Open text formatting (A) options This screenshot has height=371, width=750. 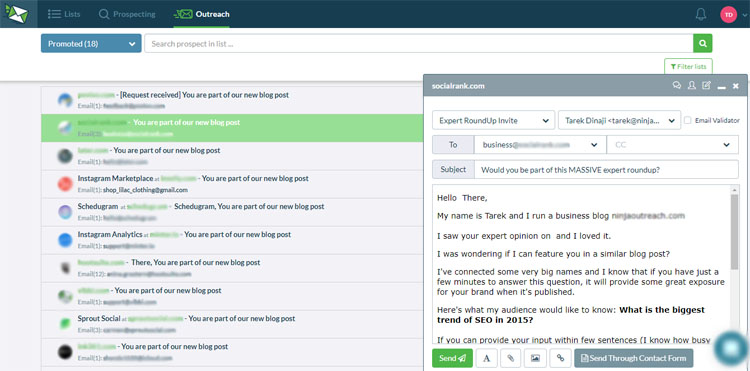[x=486, y=358]
